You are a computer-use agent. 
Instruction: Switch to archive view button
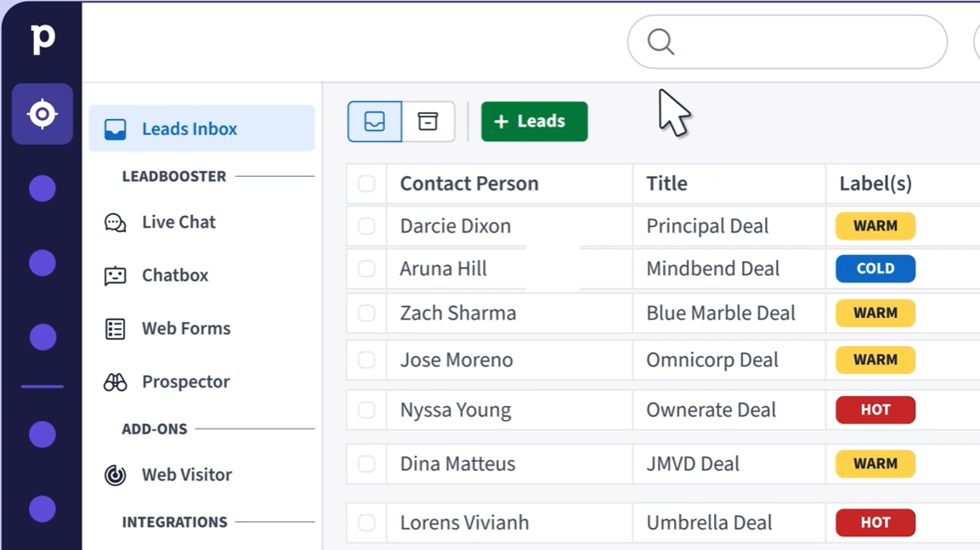[x=428, y=122]
